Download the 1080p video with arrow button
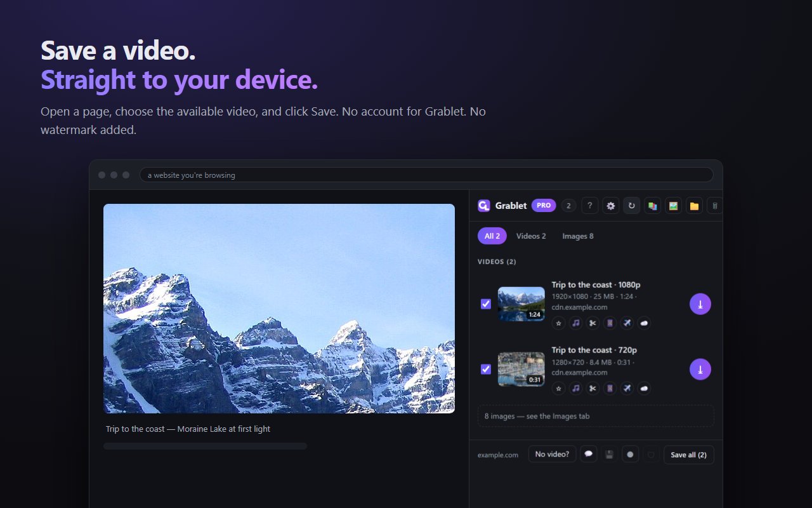The image size is (812, 508). point(700,304)
